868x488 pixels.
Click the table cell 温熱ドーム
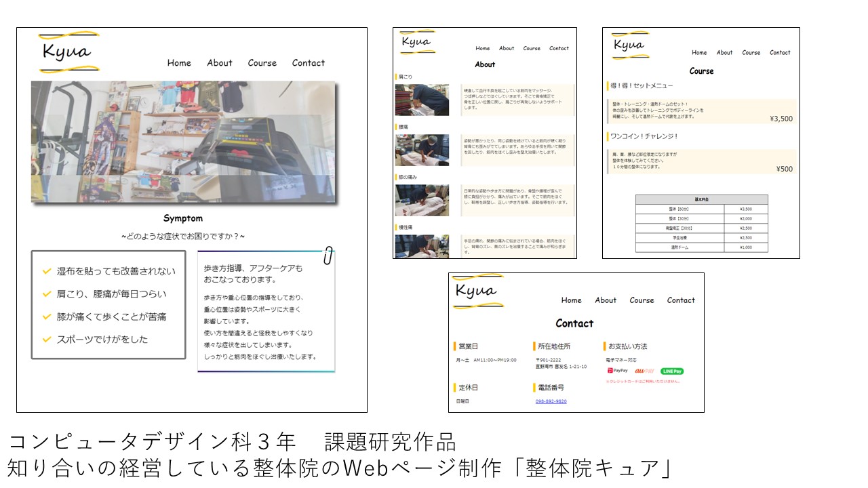[x=679, y=247]
